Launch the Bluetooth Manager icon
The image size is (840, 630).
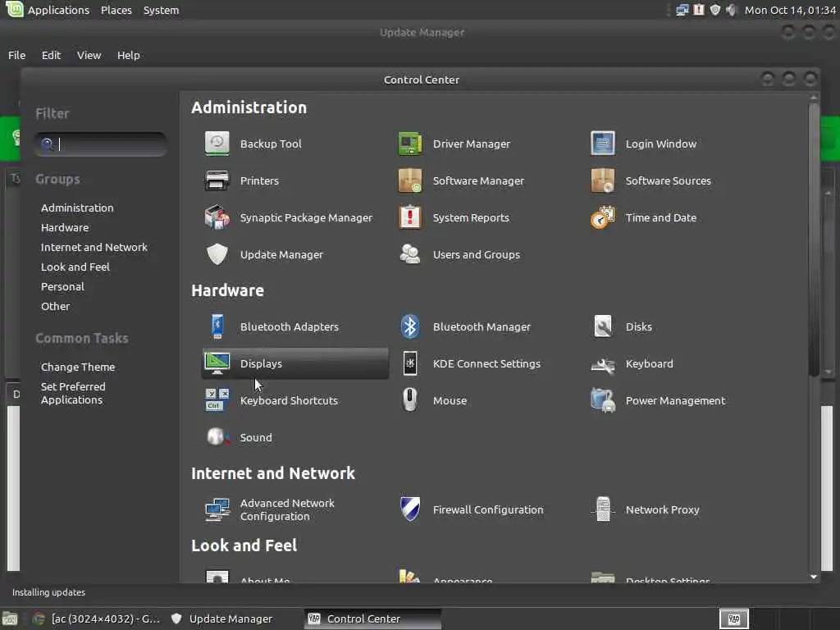(410, 326)
